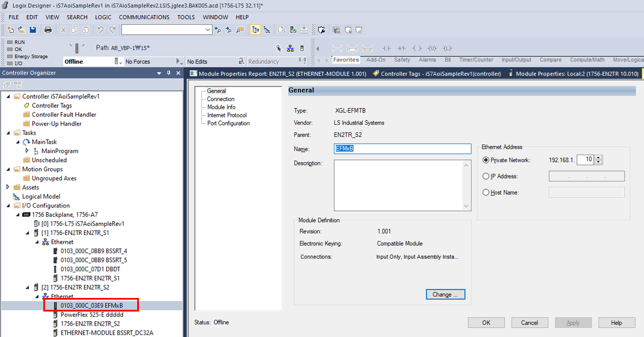This screenshot has width=644, height=337.
Task: Expand the Assets folder in tree
Action: pos(8,187)
